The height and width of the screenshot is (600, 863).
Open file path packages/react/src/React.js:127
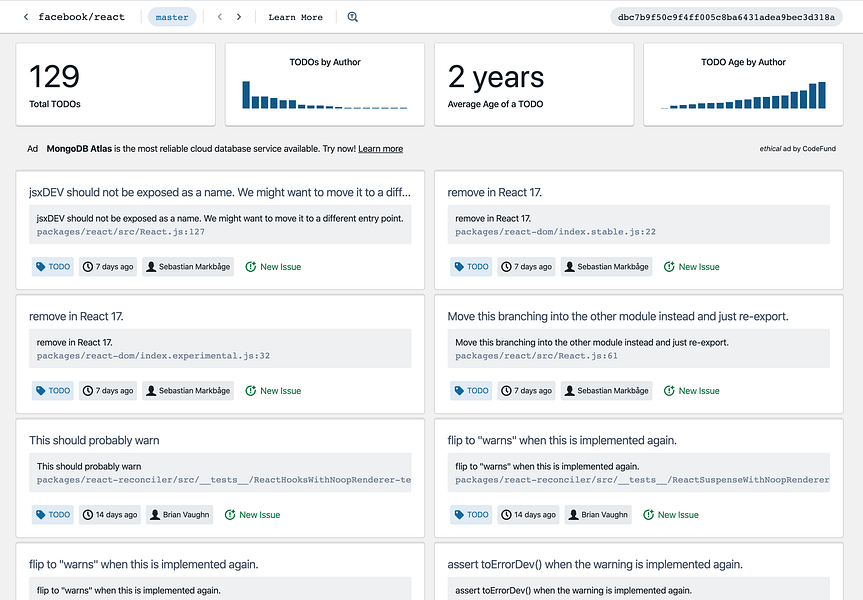121,232
